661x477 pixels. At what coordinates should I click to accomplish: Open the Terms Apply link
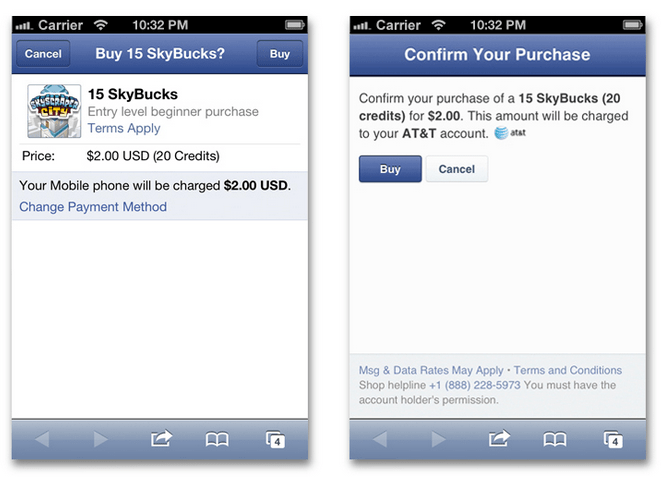coord(124,129)
